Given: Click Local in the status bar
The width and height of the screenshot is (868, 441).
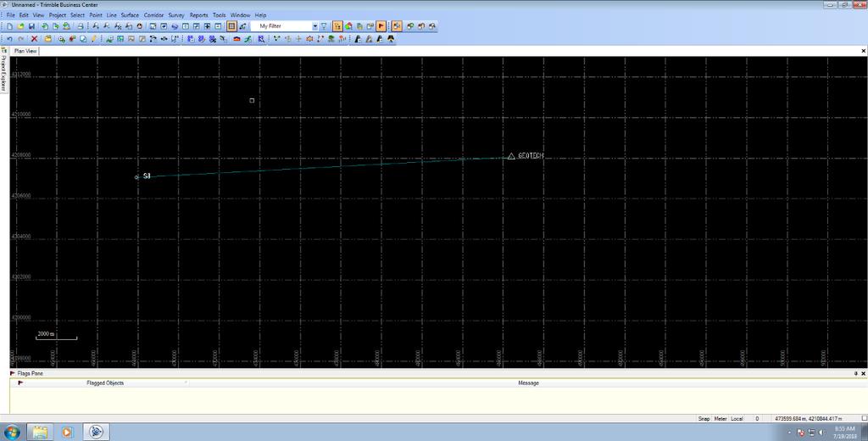Looking at the screenshot, I should click(737, 419).
